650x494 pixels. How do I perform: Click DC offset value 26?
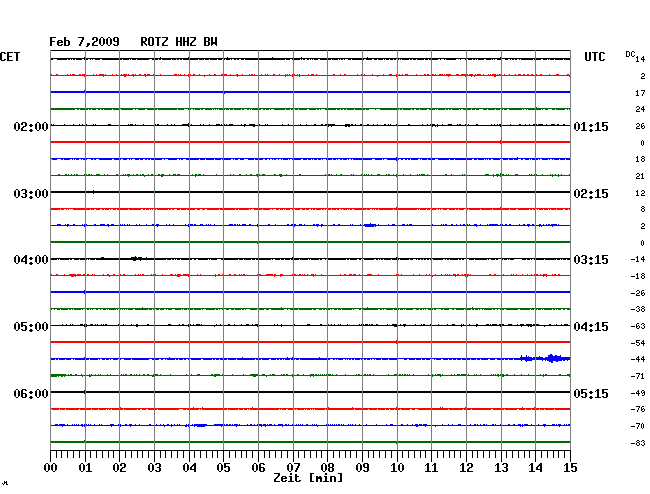pos(640,126)
